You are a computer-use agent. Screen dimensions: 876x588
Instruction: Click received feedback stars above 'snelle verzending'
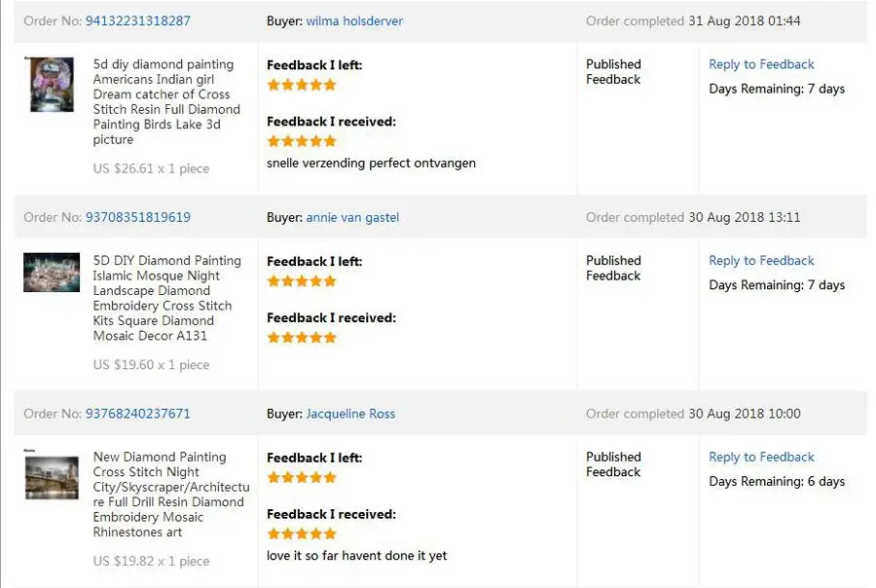coord(302,141)
